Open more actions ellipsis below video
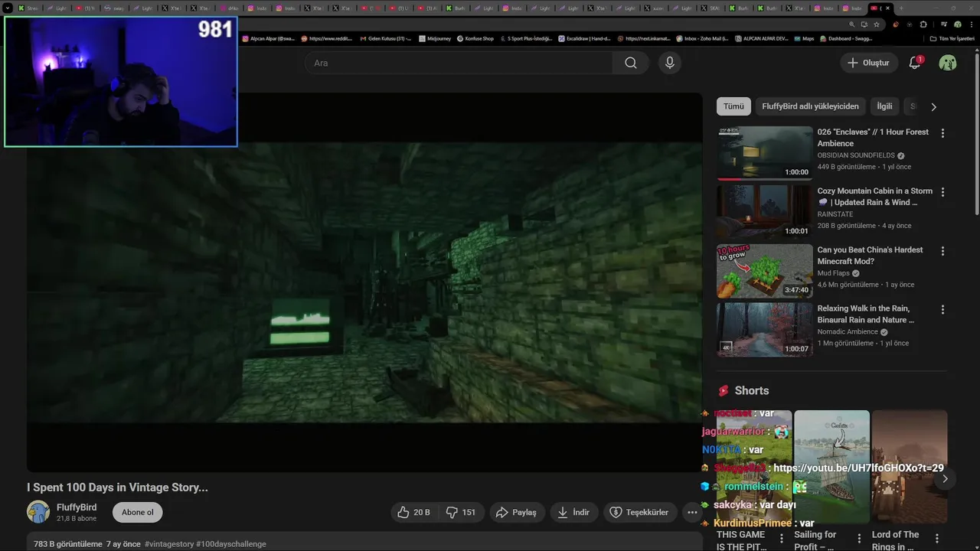The width and height of the screenshot is (980, 551). coord(692,512)
